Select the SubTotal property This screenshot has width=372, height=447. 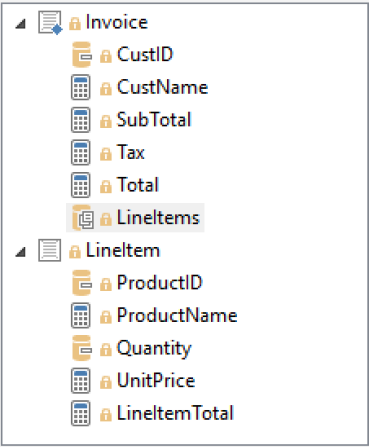[x=154, y=120]
